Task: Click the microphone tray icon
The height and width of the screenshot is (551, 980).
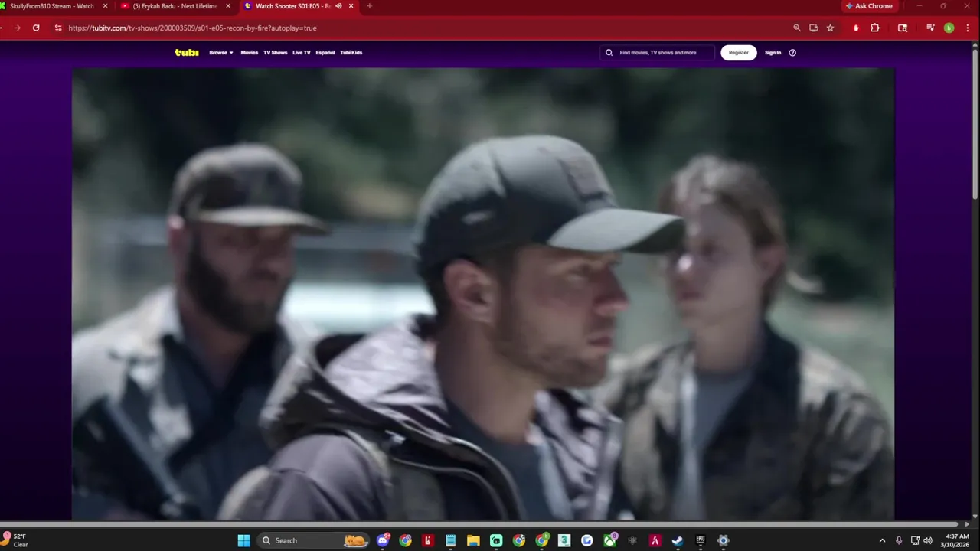Action: click(x=899, y=540)
